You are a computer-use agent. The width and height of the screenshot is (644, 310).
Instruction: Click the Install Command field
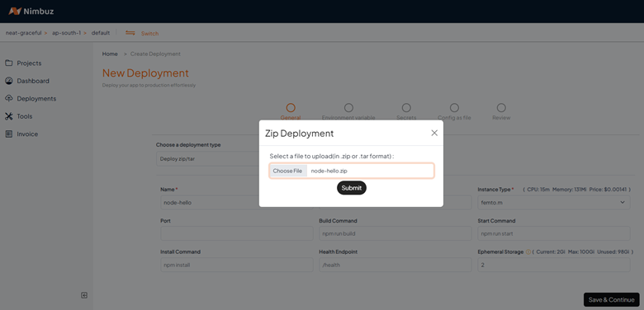[237, 265]
